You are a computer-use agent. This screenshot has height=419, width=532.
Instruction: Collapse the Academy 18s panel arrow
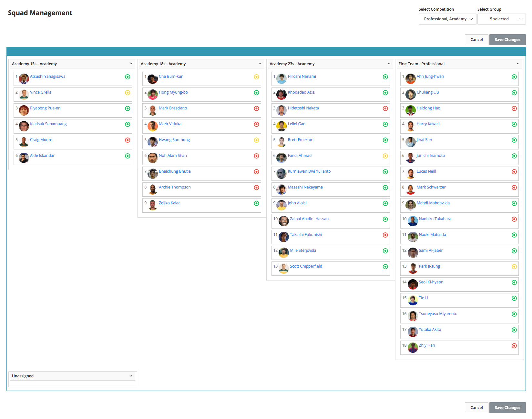[x=260, y=64]
